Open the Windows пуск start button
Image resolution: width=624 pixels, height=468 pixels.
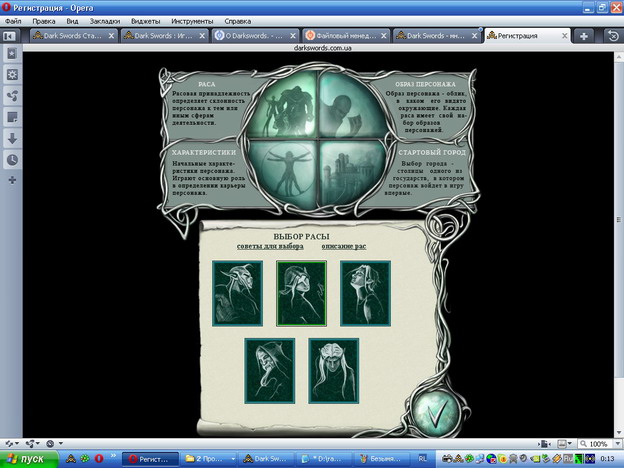point(29,459)
